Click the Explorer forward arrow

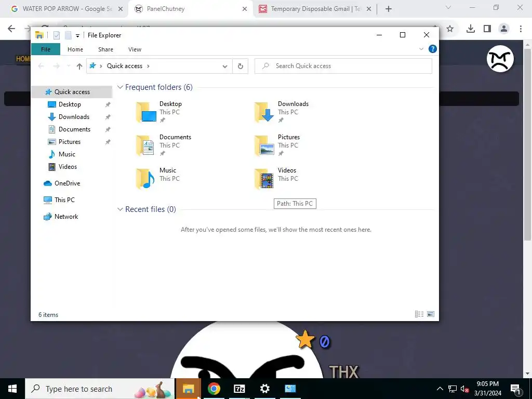click(56, 66)
